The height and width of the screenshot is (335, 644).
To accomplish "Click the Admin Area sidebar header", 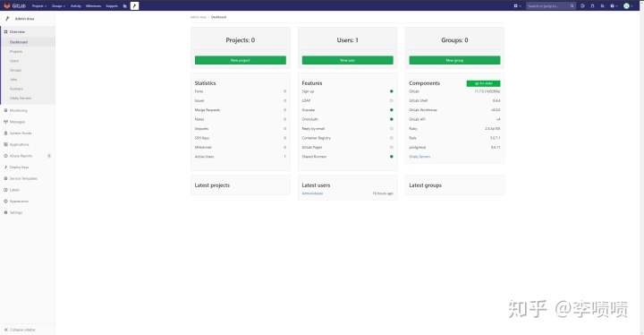I will coord(28,19).
